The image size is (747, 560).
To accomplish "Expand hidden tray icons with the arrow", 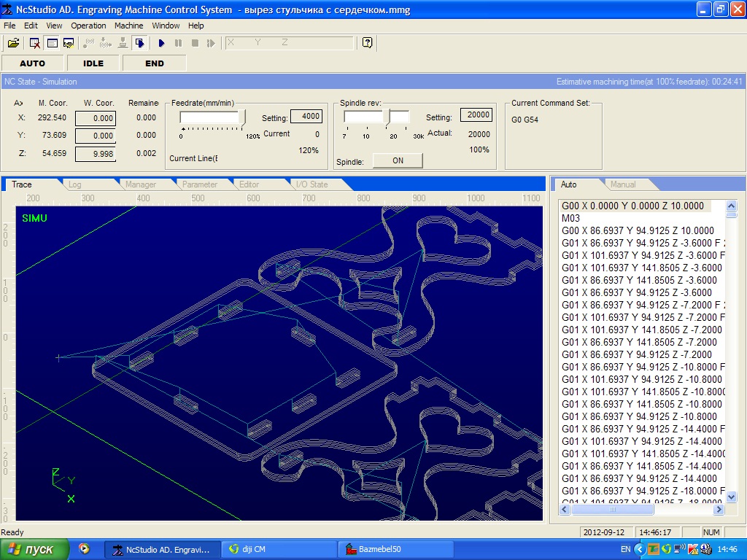I will [x=639, y=549].
